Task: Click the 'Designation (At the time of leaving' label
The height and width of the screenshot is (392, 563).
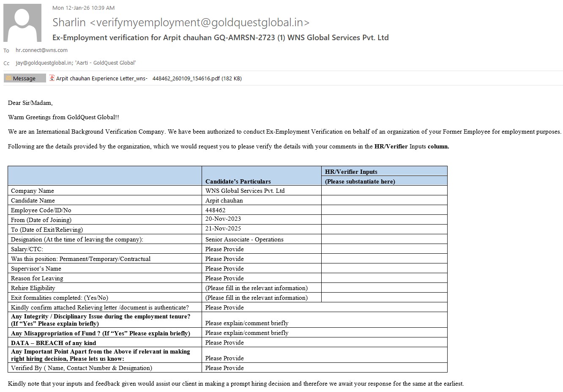Action: pos(77,239)
